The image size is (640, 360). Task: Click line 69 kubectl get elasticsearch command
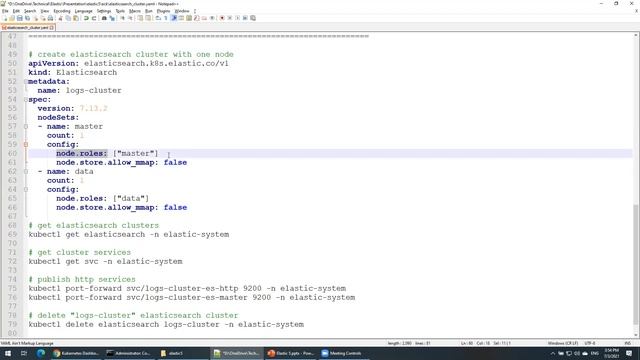click(129, 235)
